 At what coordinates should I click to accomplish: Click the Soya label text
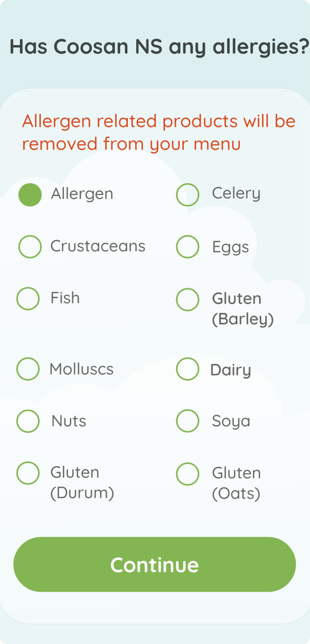pyautogui.click(x=231, y=421)
